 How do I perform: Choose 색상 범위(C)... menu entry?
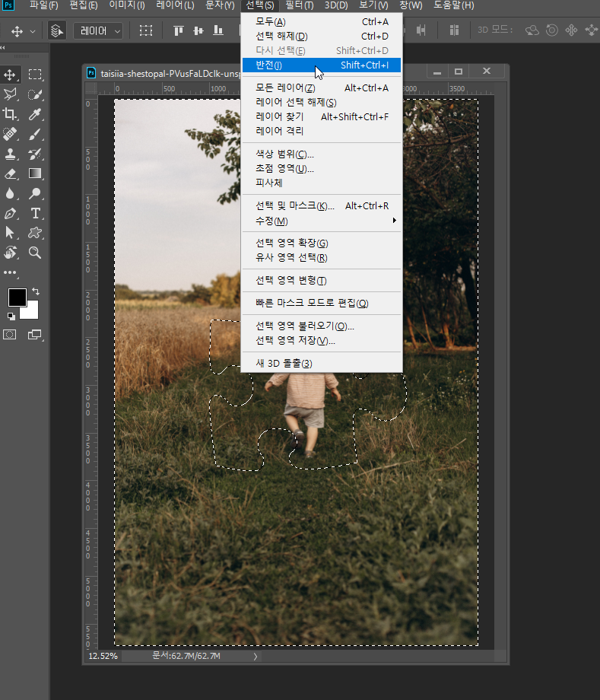(321, 154)
